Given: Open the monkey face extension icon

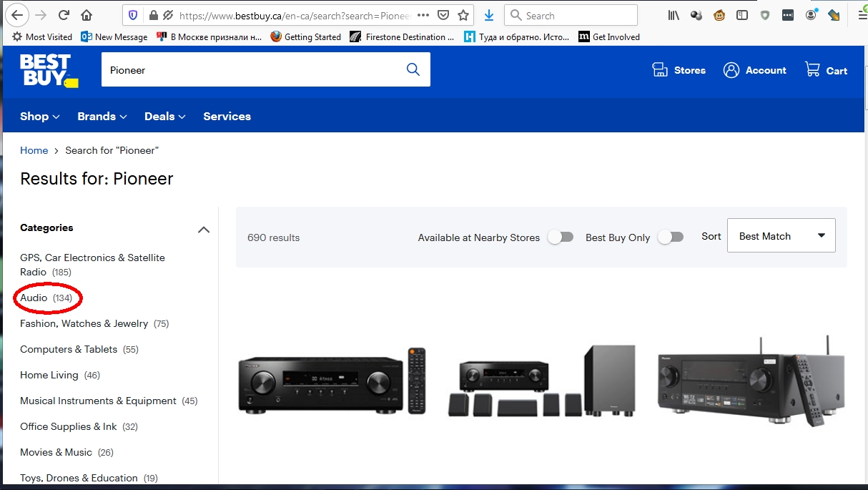Looking at the screenshot, I should (719, 15).
